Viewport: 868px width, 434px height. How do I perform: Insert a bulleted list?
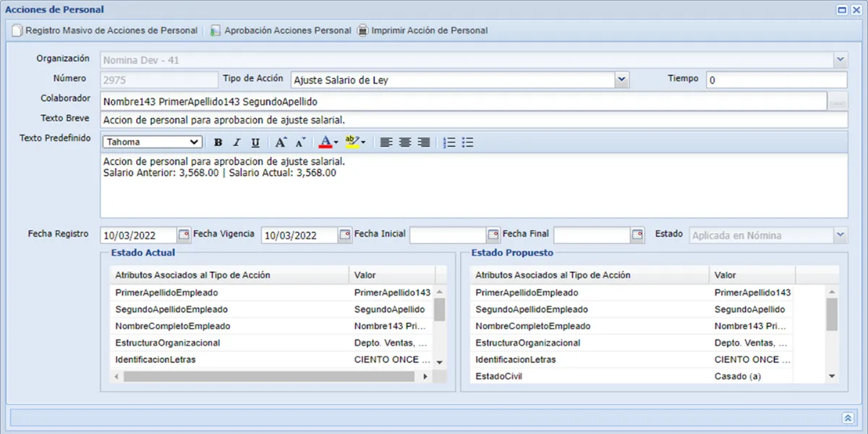[x=468, y=142]
